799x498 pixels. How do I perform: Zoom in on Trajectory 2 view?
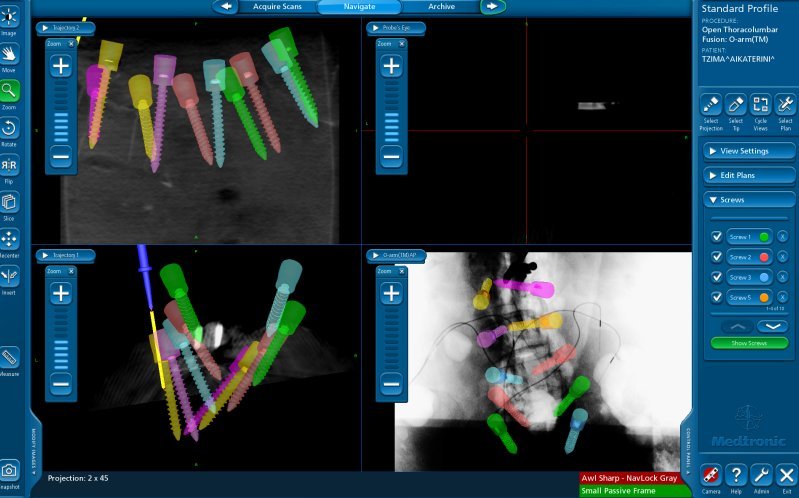[61, 66]
